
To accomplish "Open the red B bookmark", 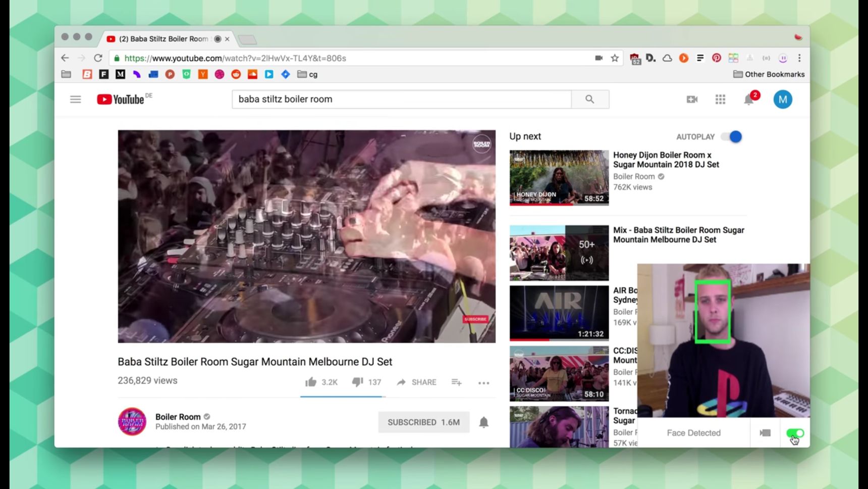I will point(87,74).
